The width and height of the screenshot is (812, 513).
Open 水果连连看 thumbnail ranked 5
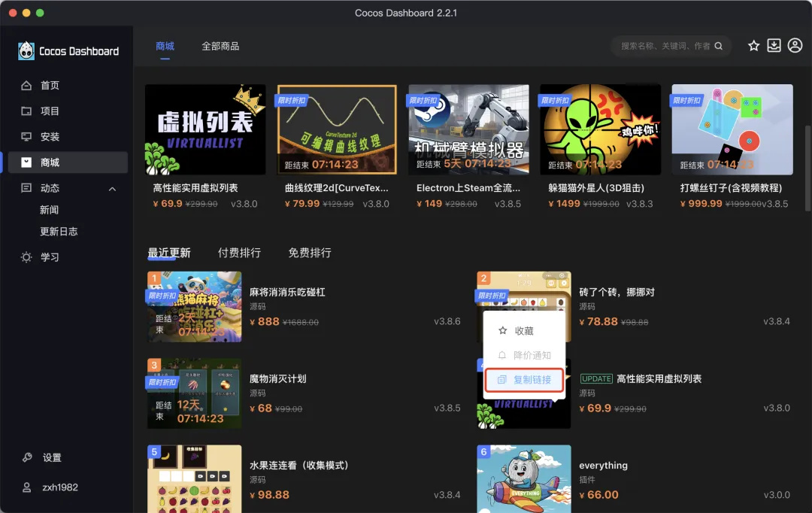(x=194, y=479)
